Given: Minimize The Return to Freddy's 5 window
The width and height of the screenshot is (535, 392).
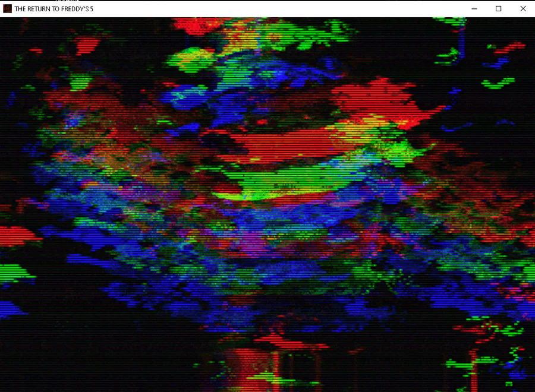Looking at the screenshot, I should (474, 9).
